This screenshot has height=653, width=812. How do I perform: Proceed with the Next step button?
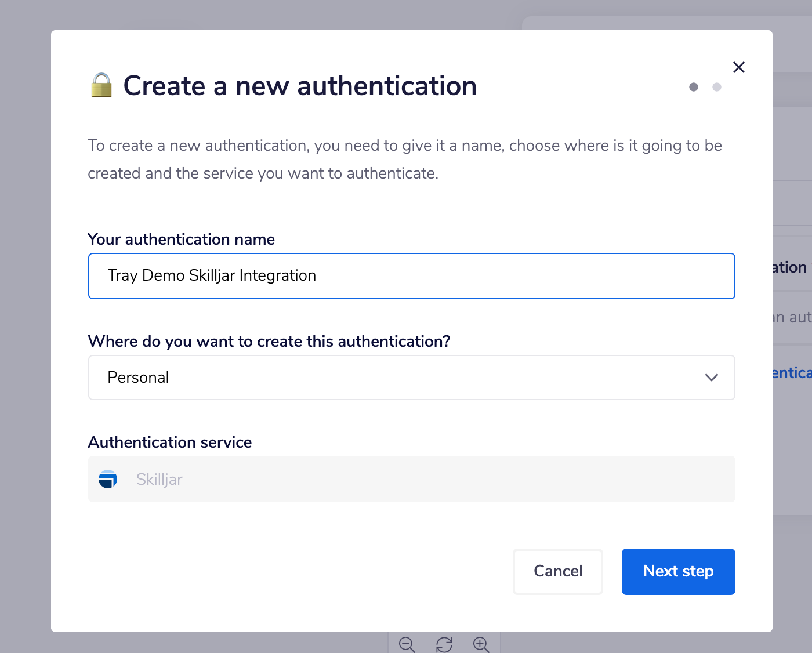tap(678, 571)
